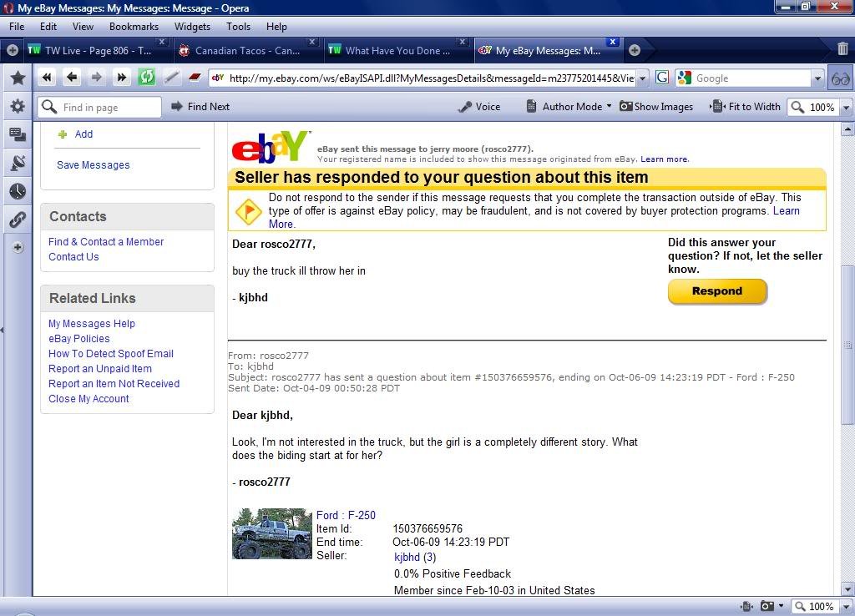Open the address bar history dropdown
This screenshot has height=616, width=855.
tap(643, 78)
